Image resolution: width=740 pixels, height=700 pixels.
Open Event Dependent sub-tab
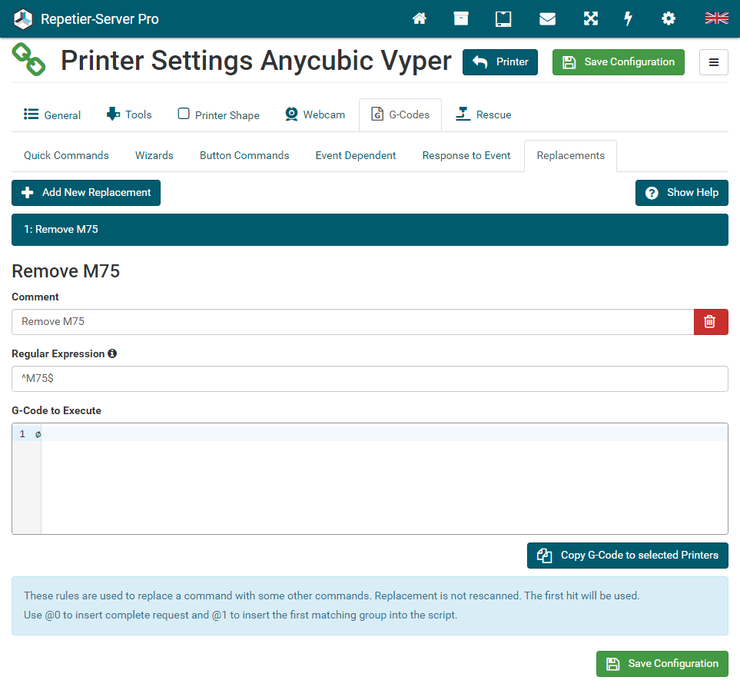tap(356, 156)
